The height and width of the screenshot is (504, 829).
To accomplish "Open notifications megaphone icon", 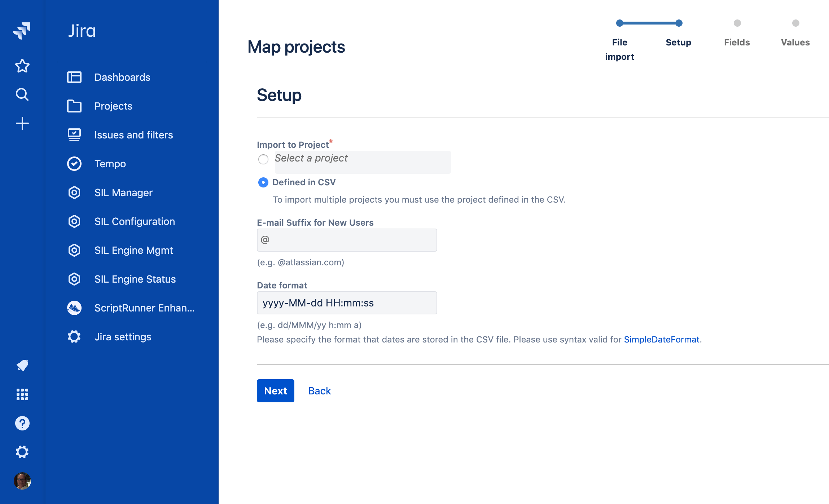I will 22,366.
